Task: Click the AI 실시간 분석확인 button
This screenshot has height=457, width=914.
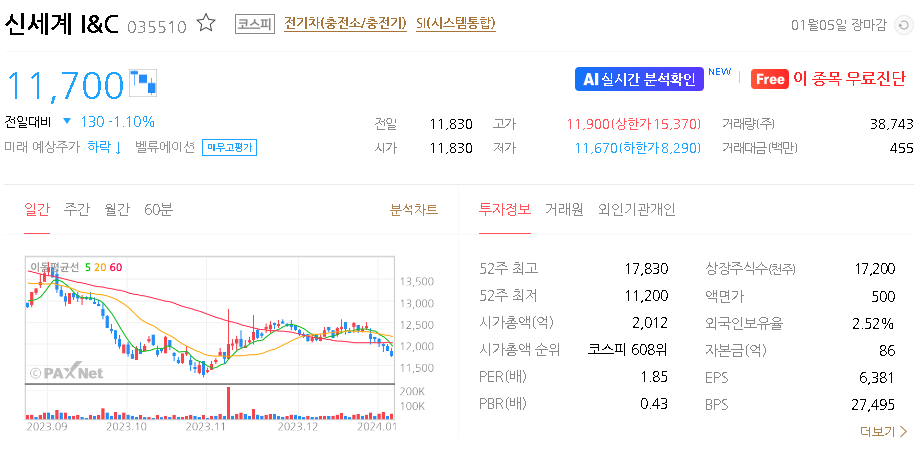Action: click(x=639, y=79)
